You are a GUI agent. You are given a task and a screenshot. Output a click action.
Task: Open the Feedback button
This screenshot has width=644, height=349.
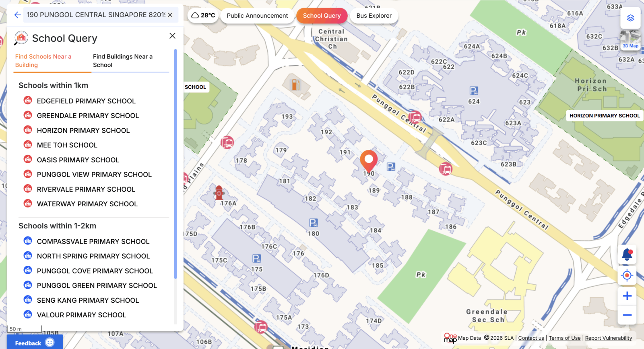[x=35, y=343]
